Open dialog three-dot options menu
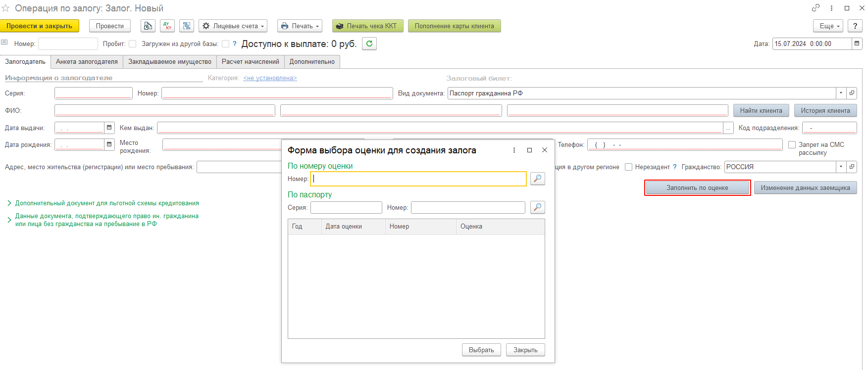 tap(514, 150)
